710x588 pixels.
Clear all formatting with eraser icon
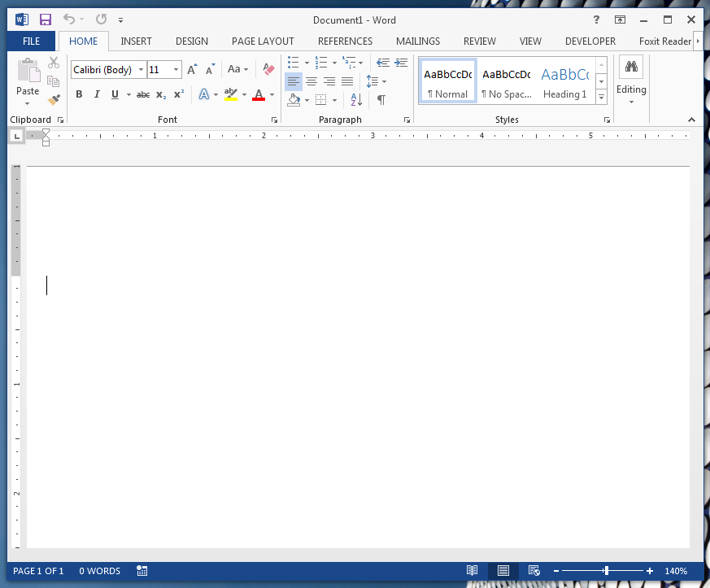(268, 69)
